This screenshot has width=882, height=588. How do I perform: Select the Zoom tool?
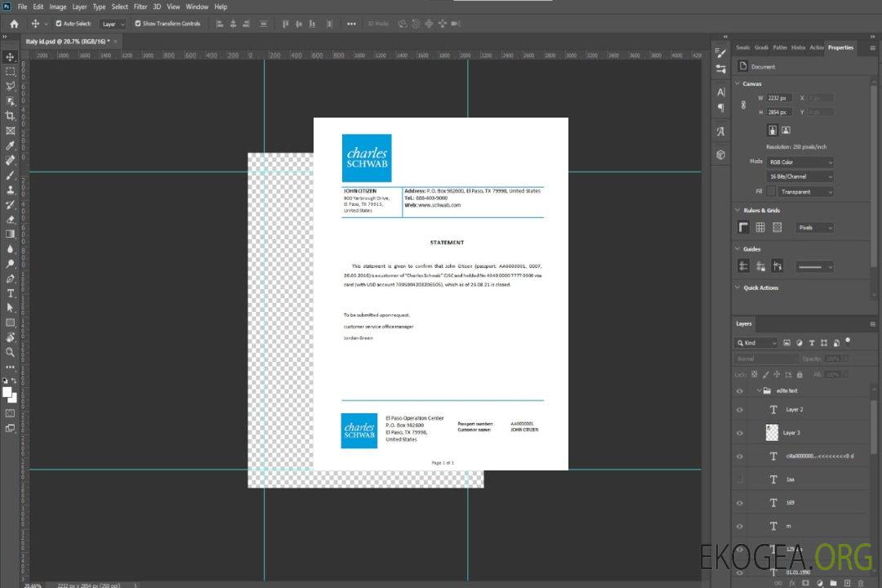(x=10, y=352)
